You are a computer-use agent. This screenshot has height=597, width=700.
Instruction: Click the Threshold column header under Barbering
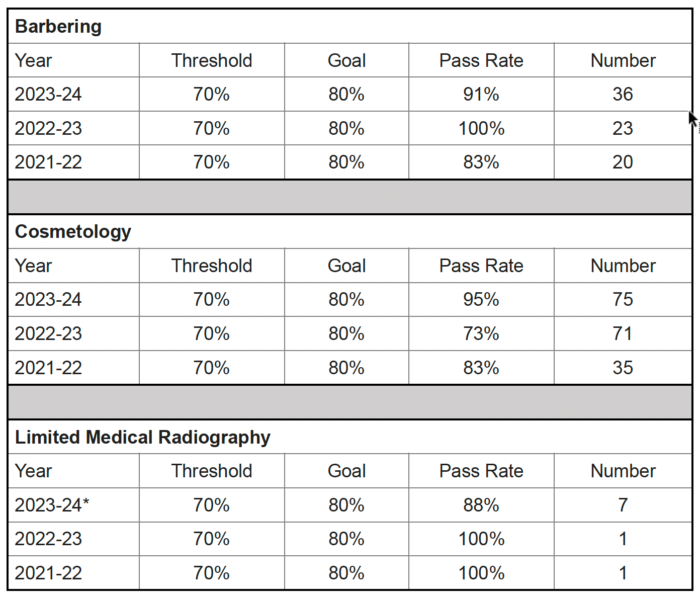click(212, 61)
